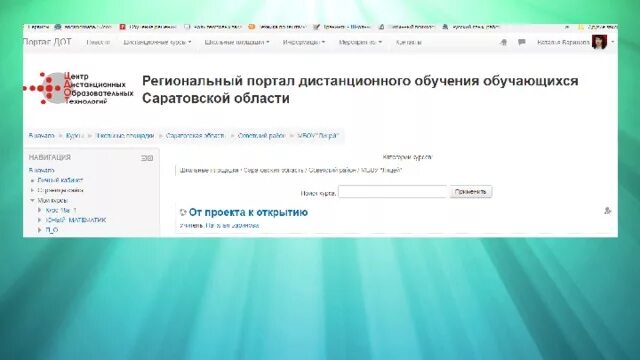The image size is (640, 360).
Task: Open the Советский район breadcrumb
Action: (x=261, y=136)
